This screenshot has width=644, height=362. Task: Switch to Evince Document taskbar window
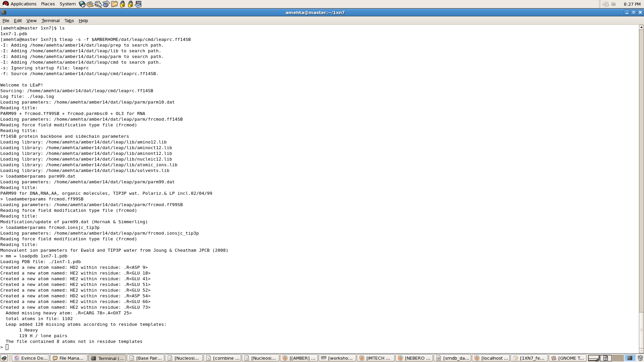pos(31,358)
